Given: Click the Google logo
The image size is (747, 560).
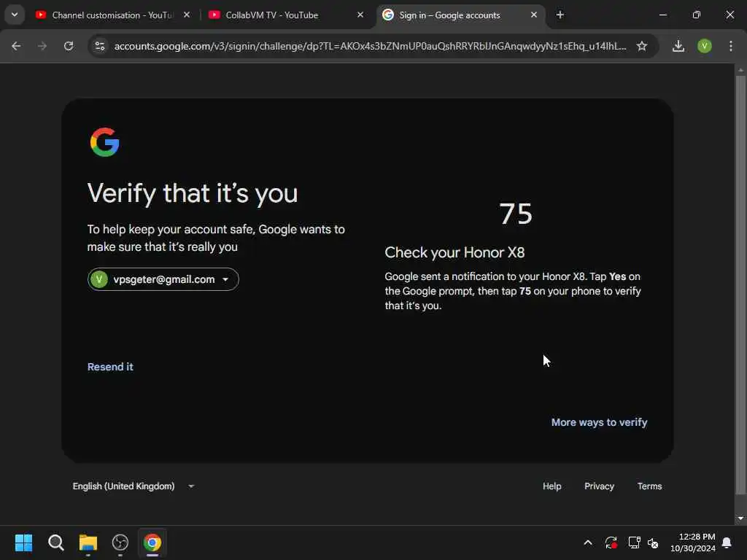Looking at the screenshot, I should point(105,142).
